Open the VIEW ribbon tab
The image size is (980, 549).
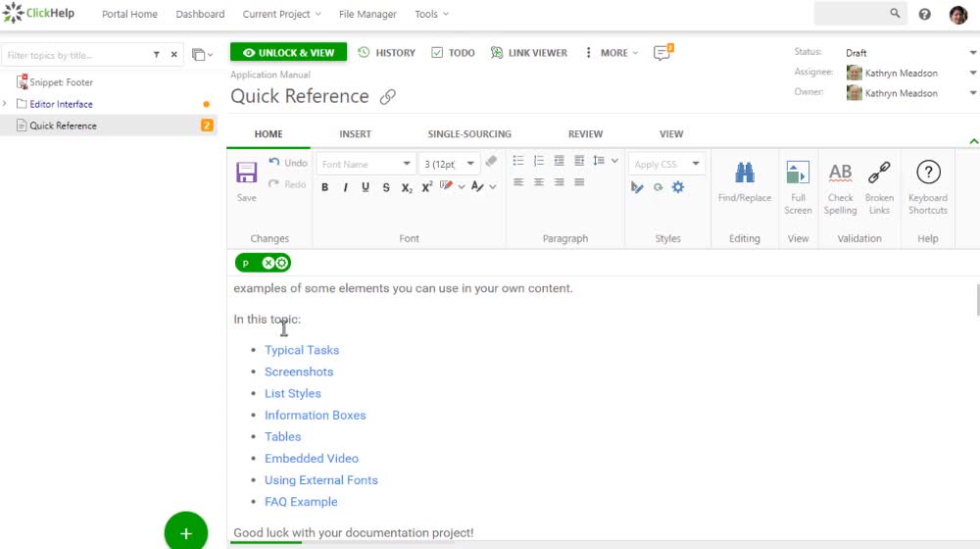pyautogui.click(x=671, y=133)
